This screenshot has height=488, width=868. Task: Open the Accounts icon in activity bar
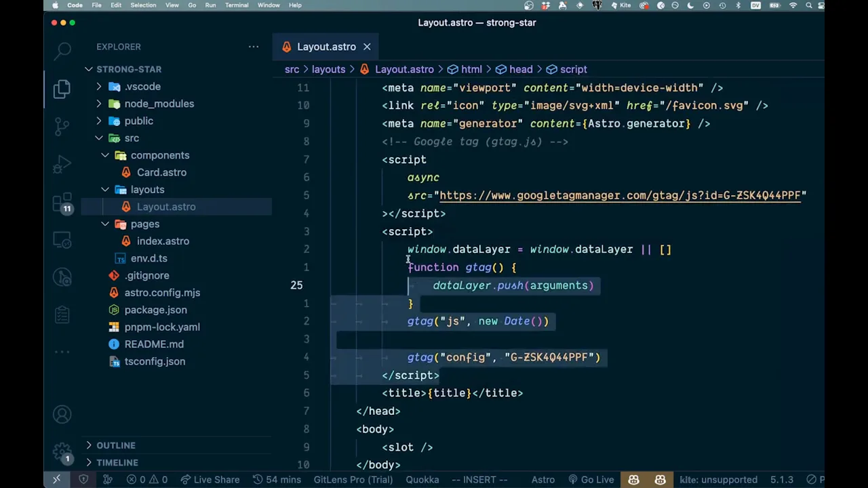tap(62, 414)
